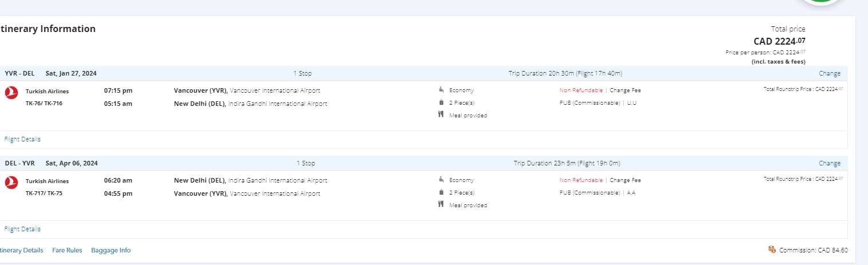Click the CAD 2224 total price
Image resolution: width=868 pixels, height=265 pixels.
pyautogui.click(x=779, y=41)
